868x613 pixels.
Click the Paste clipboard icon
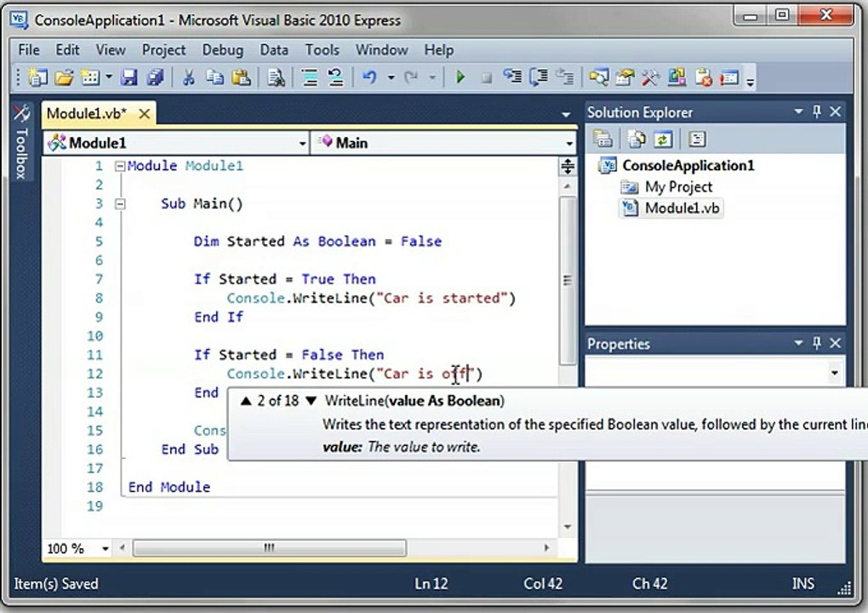pyautogui.click(x=242, y=77)
